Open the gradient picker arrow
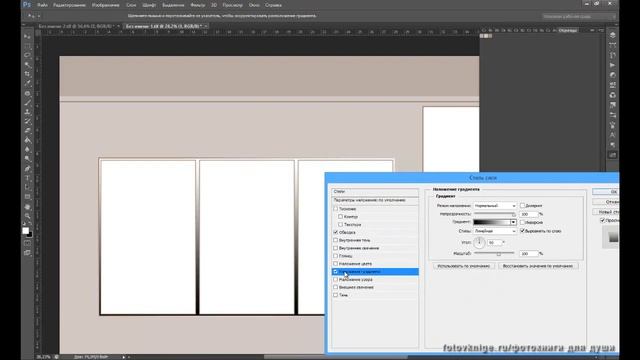The height and width of the screenshot is (360, 640). click(513, 222)
